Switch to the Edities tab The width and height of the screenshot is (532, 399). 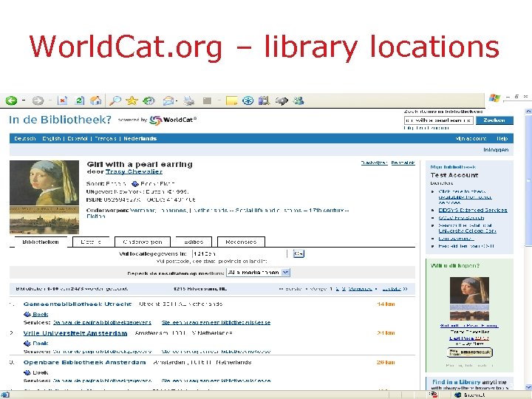pos(194,242)
